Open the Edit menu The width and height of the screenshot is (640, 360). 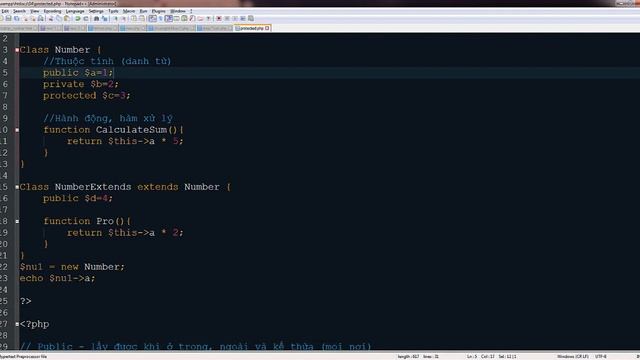tap(5, 11)
